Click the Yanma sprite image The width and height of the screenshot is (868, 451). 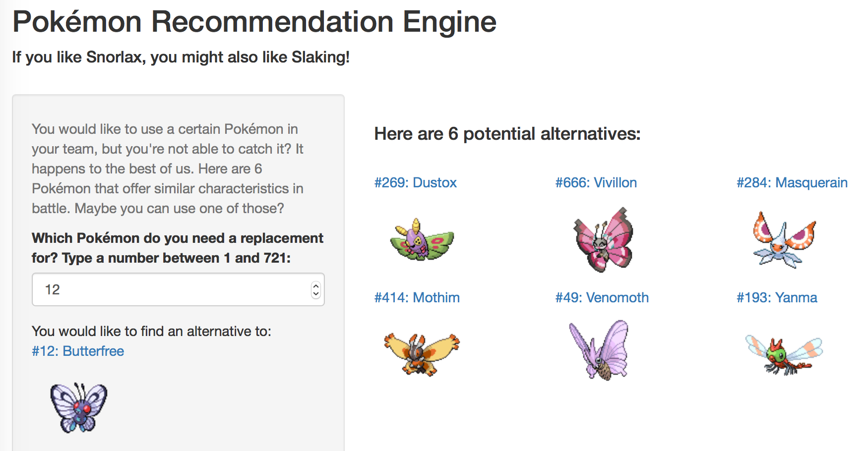[784, 354]
